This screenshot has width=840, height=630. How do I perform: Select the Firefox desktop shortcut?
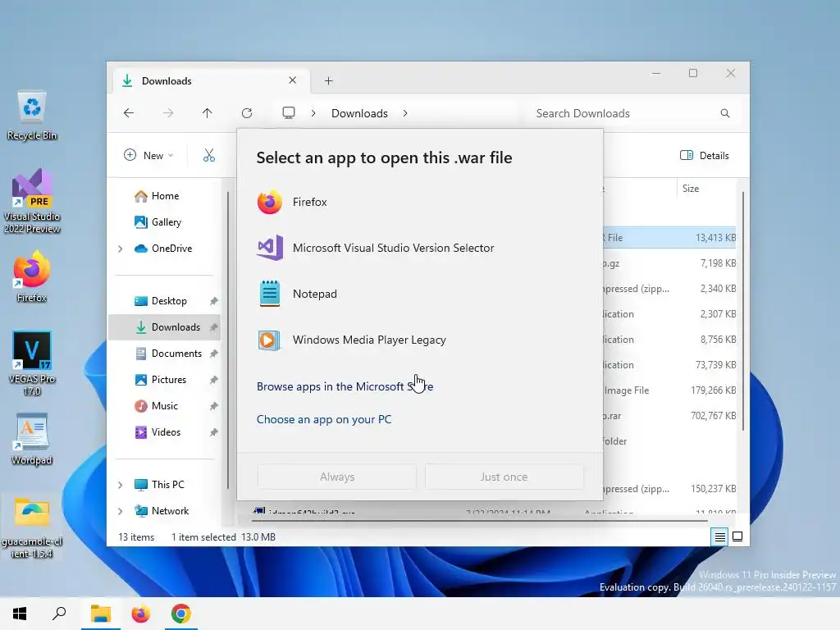[x=32, y=277]
